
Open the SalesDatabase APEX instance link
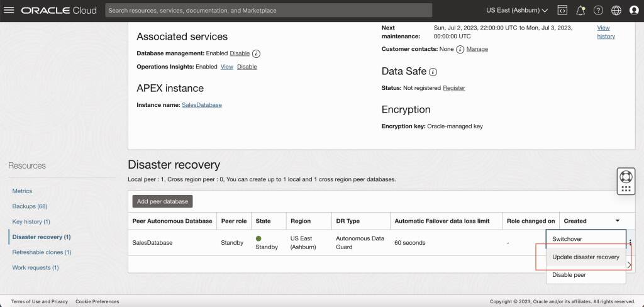tap(202, 105)
